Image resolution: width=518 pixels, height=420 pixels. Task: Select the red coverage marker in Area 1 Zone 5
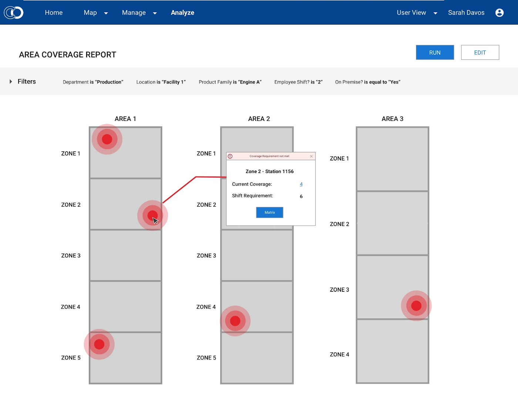point(99,344)
